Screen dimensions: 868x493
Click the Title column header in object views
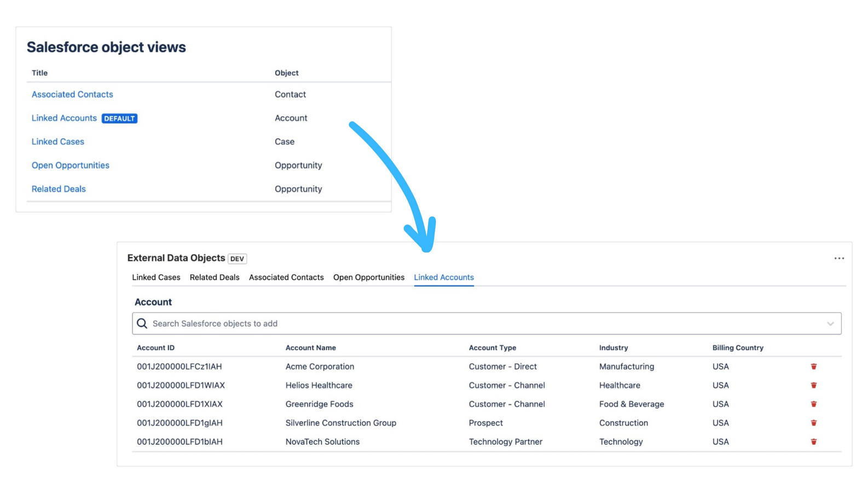(x=39, y=73)
